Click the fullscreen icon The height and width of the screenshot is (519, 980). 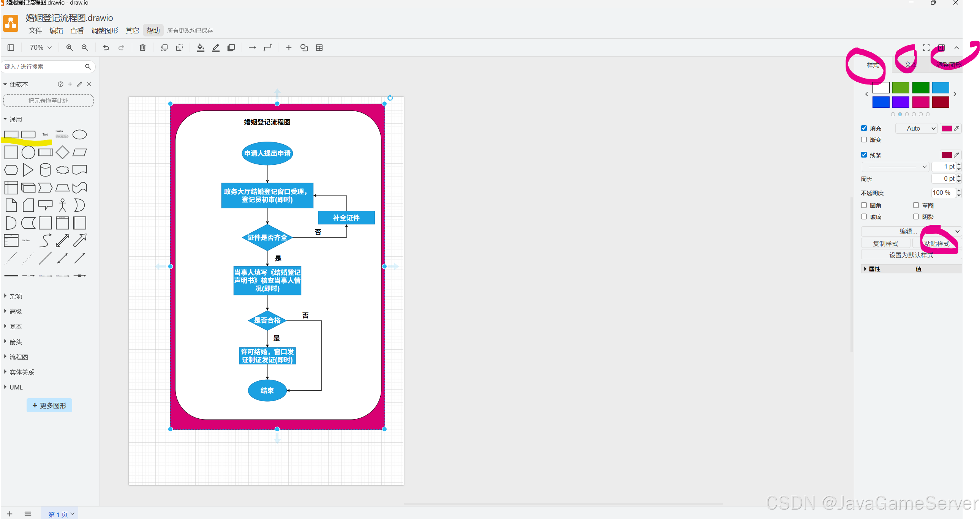pyautogui.click(x=926, y=47)
